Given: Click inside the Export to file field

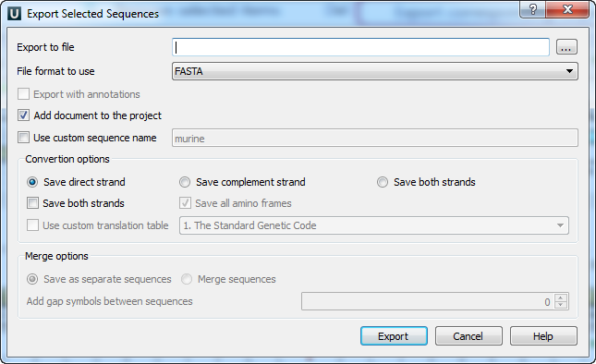Looking at the screenshot, I should [360, 47].
